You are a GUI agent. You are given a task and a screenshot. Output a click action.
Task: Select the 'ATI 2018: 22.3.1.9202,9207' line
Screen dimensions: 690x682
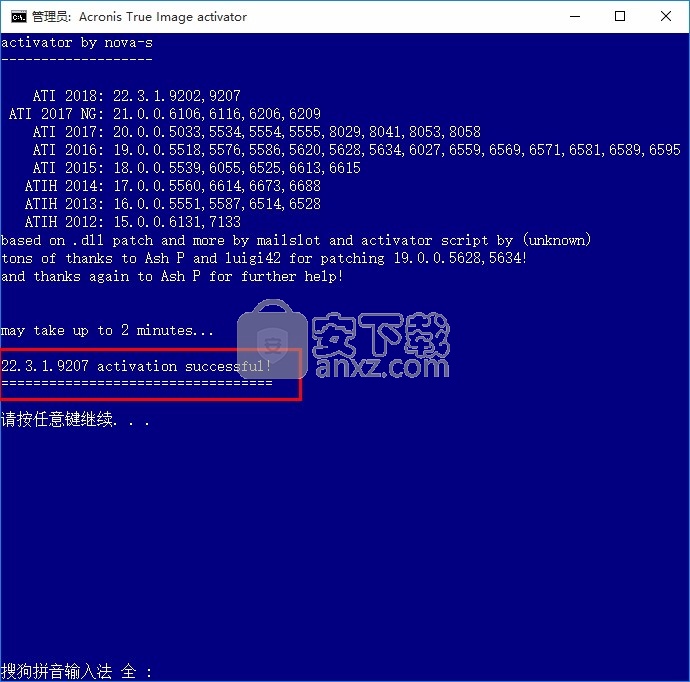coord(137,95)
